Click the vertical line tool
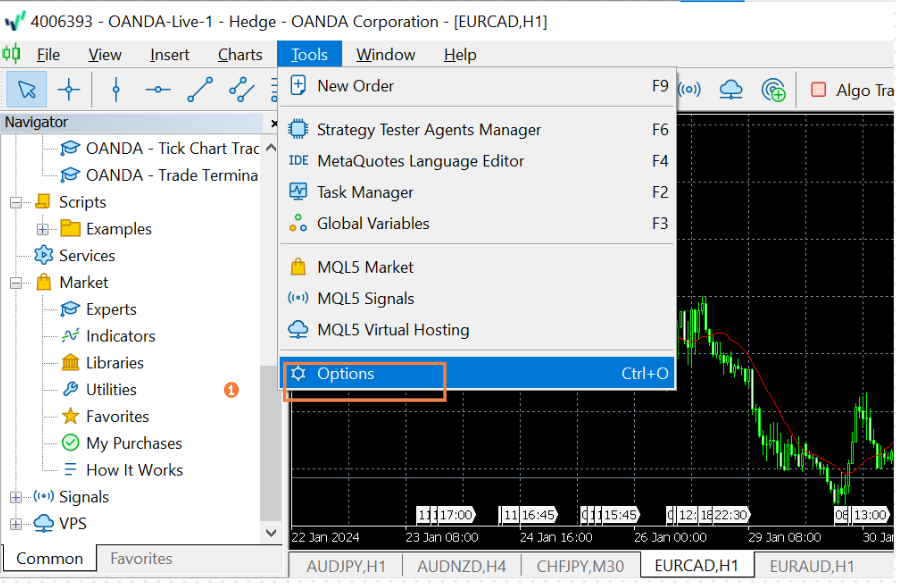This screenshot has width=898, height=587. (115, 89)
